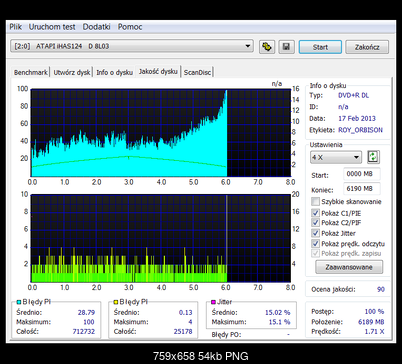Click the floppy disk save icon

(286, 47)
